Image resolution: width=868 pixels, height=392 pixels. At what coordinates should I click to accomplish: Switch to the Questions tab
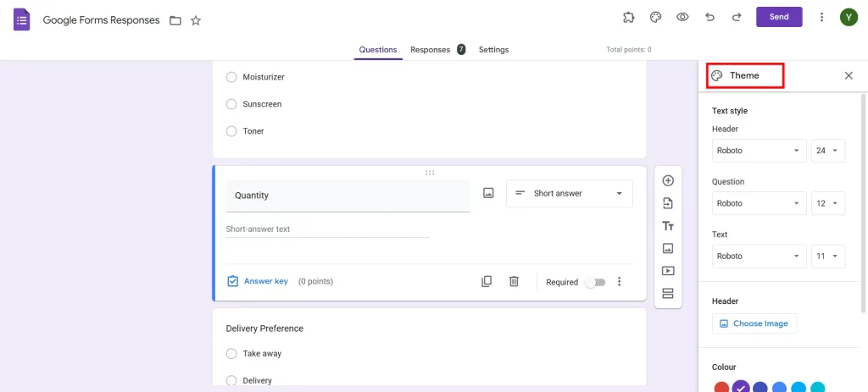[378, 50]
